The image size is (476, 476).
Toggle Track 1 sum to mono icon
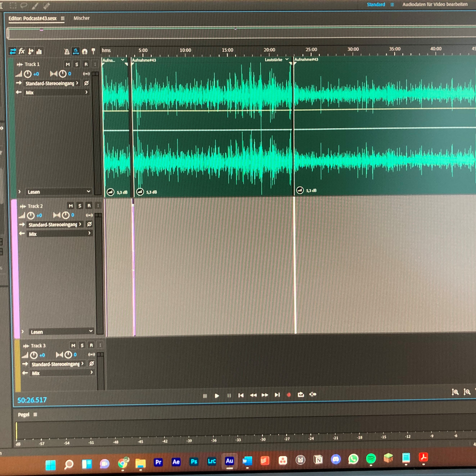pyautogui.click(x=86, y=74)
